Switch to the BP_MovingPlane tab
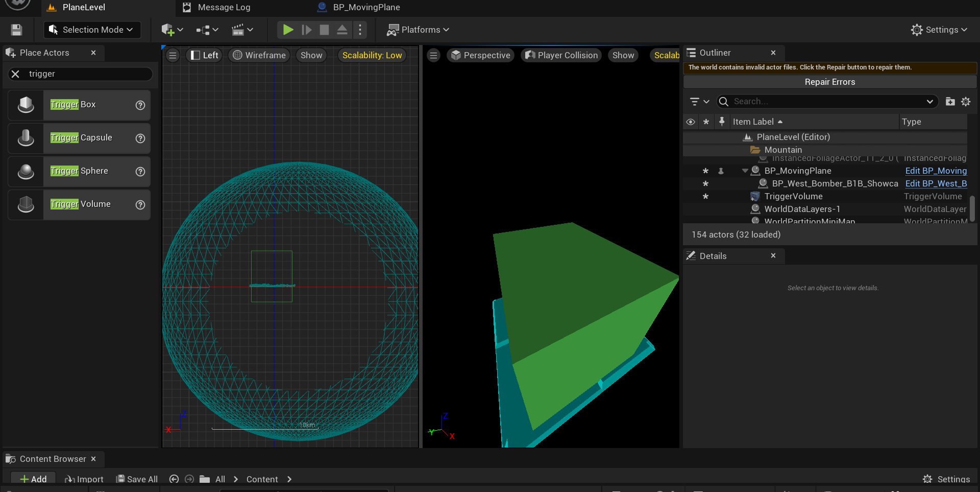Viewport: 980px width, 492px height. pyautogui.click(x=366, y=7)
